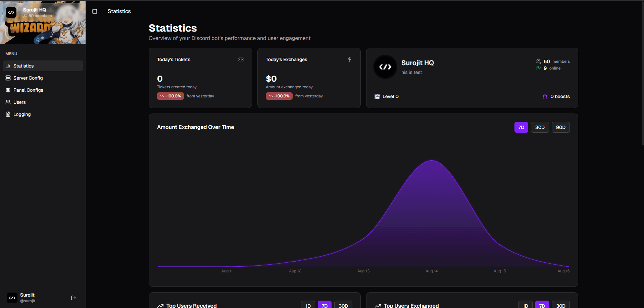Screen dimensions: 644x308
Task: Select the Server Config menu icon
Action: [8, 78]
